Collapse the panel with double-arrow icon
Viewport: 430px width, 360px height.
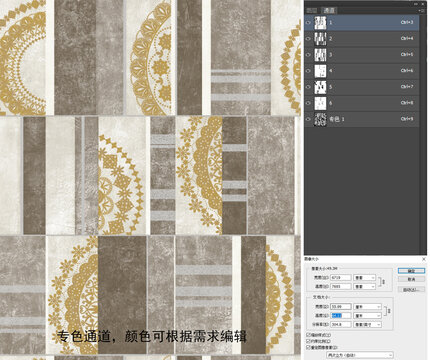pos(416,4)
